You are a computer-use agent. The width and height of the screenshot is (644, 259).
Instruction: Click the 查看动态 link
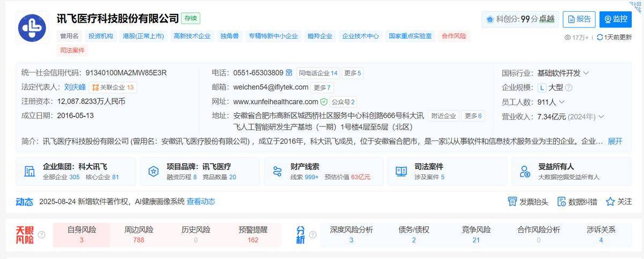coord(201,202)
